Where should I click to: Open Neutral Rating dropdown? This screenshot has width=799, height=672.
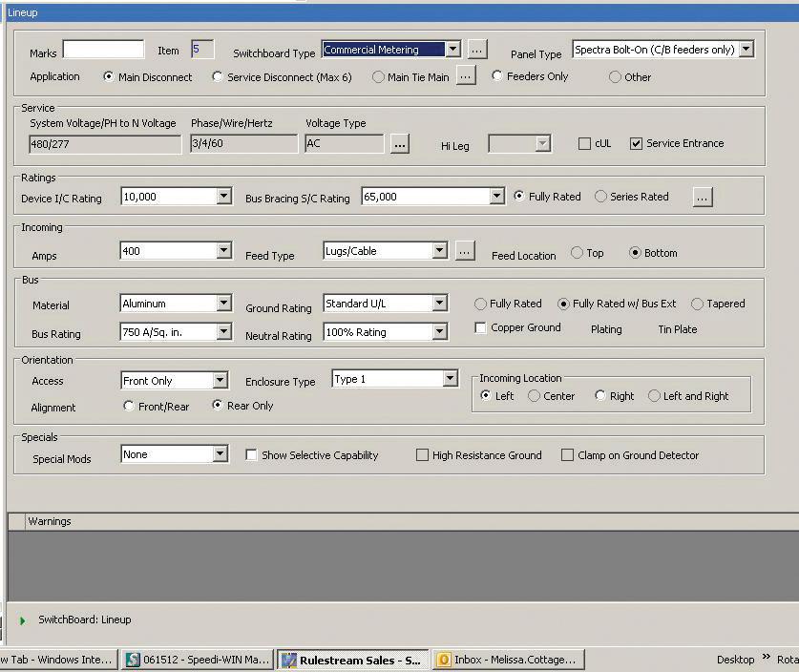pyautogui.click(x=440, y=332)
